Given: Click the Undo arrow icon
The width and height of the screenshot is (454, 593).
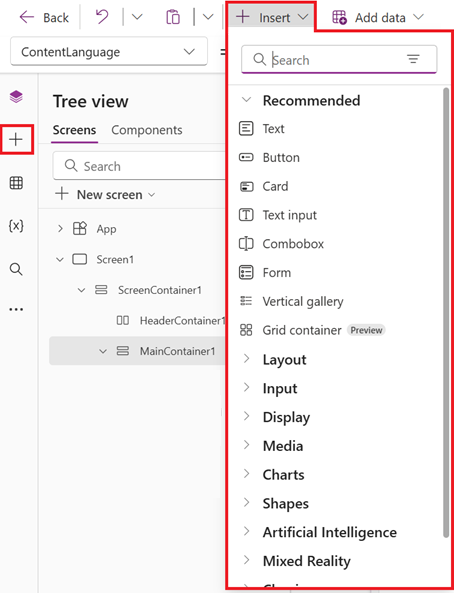Looking at the screenshot, I should coord(102,17).
